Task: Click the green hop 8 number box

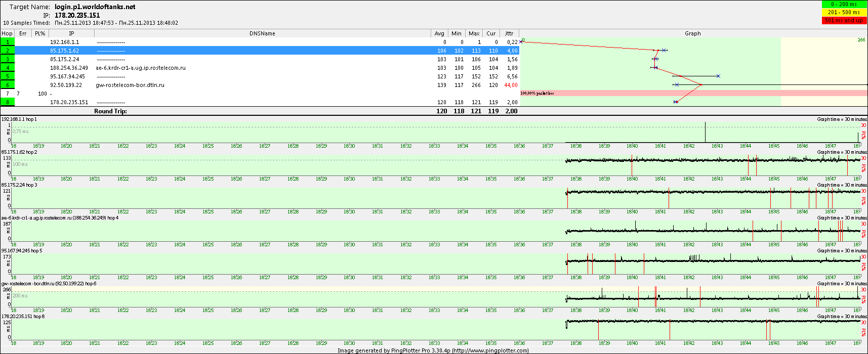Action: [8, 102]
